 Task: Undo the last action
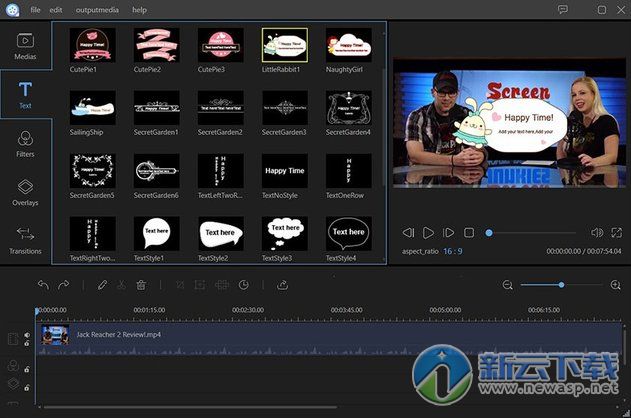click(x=43, y=285)
